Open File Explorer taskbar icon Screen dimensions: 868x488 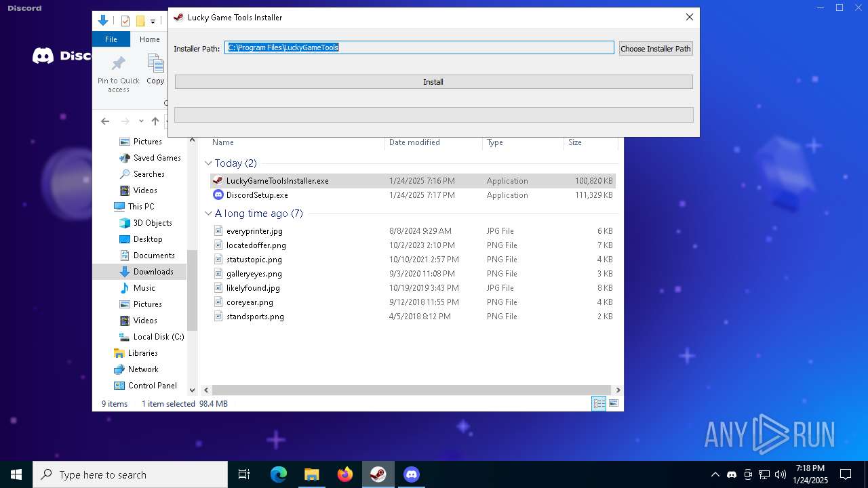pos(312,474)
